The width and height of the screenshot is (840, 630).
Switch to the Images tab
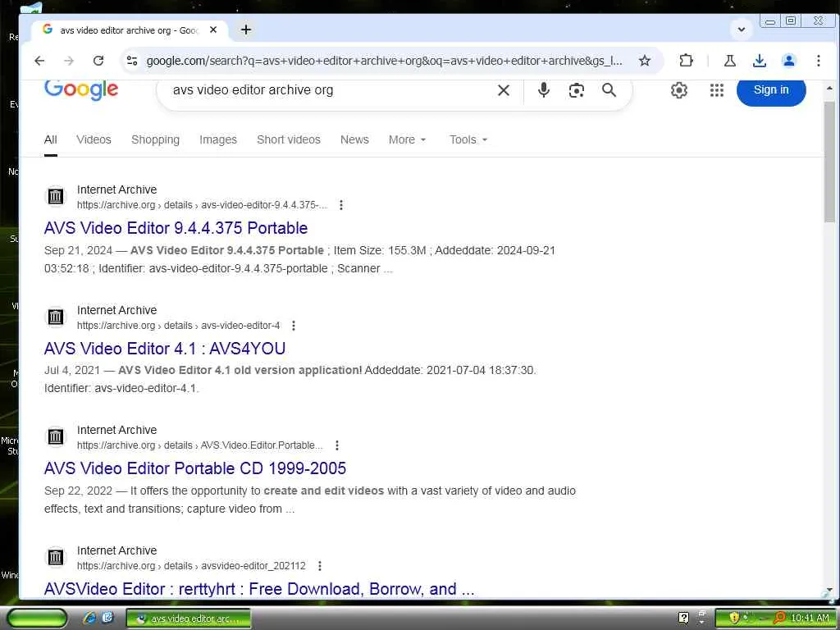[218, 139]
